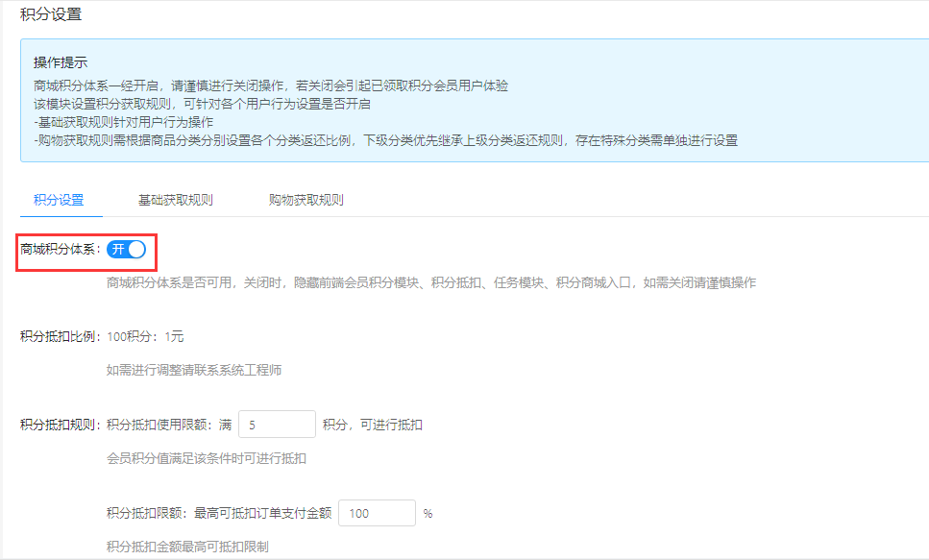
Task: Click the tip line starting -购物获取规则需根据商品分类
Action: click(x=384, y=140)
